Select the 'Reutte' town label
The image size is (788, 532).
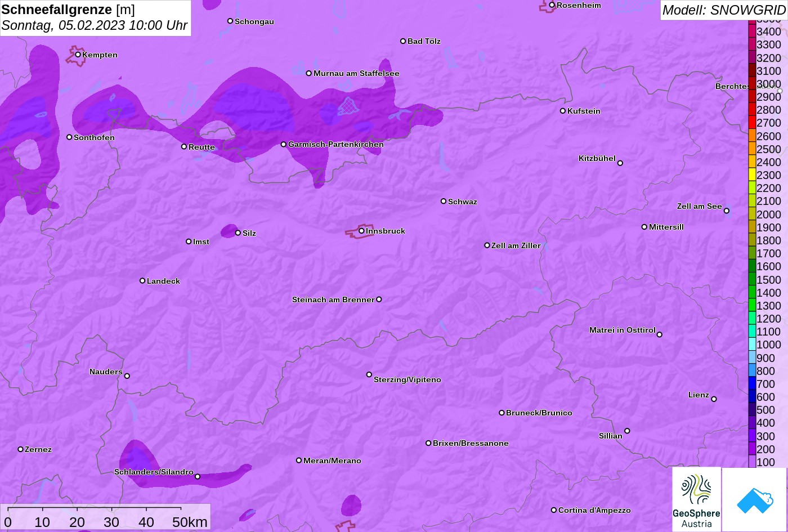tap(202, 147)
